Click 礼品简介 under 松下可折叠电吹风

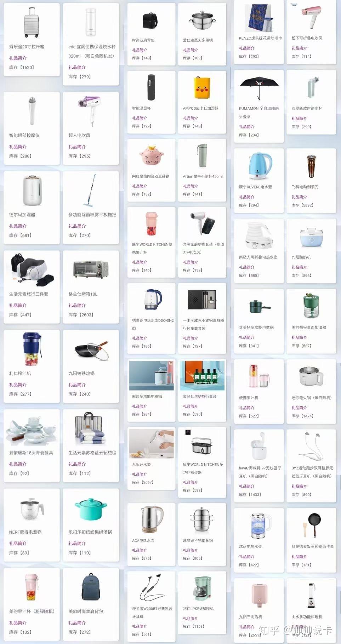[x=299, y=48]
